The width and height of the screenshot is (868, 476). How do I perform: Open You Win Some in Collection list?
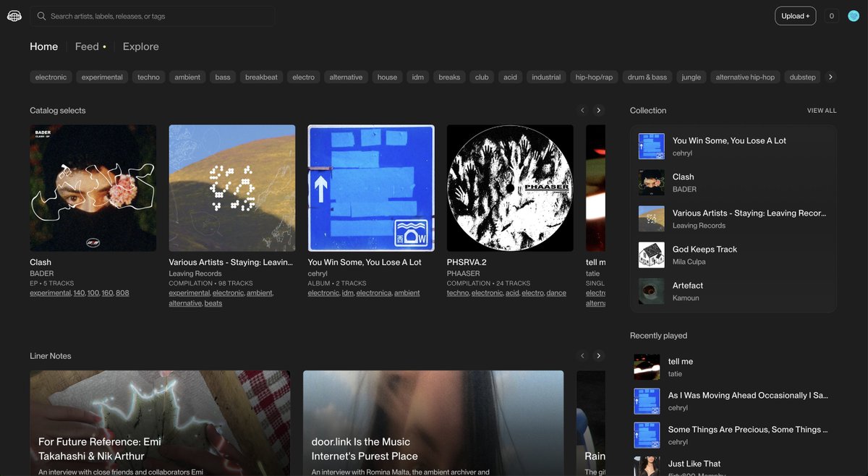point(733,146)
